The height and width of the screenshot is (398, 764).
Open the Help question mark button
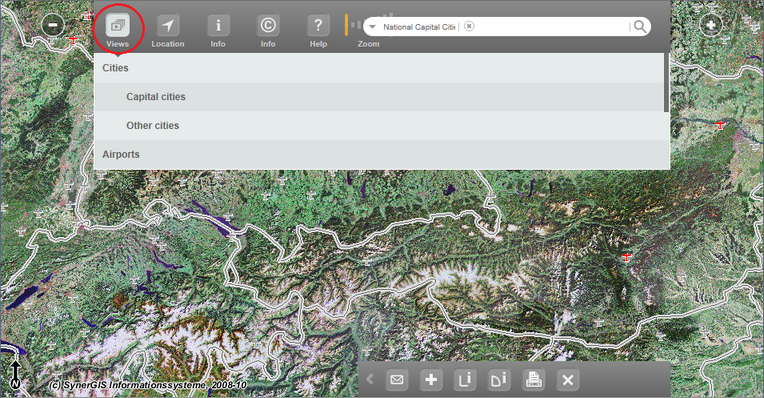tap(318, 25)
